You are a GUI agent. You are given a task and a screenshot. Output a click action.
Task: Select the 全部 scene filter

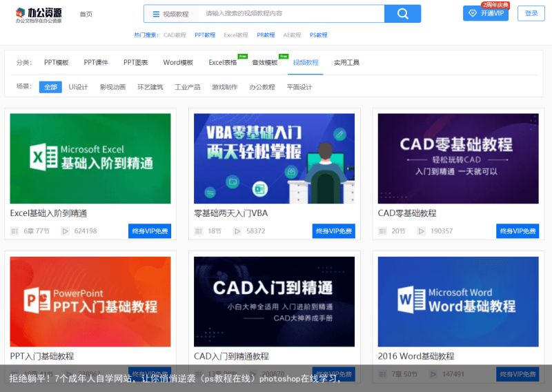50,87
